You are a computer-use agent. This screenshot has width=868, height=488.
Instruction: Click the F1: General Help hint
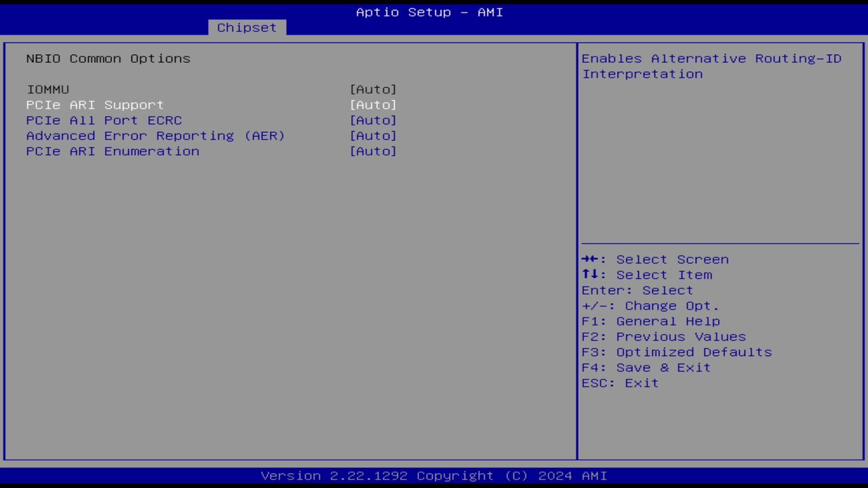(651, 321)
